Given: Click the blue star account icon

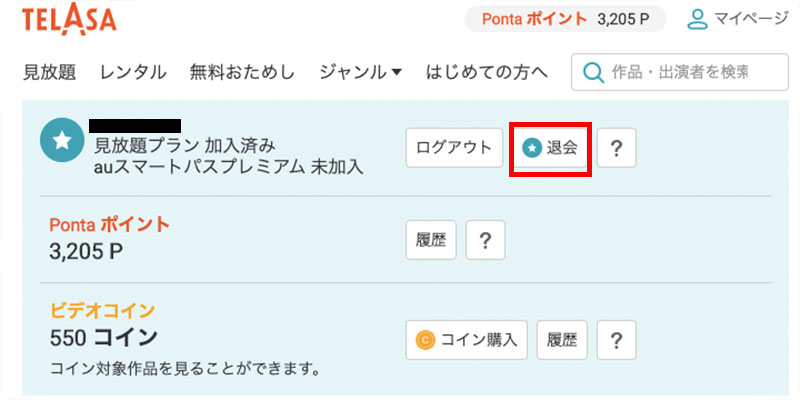Looking at the screenshot, I should point(61,142).
